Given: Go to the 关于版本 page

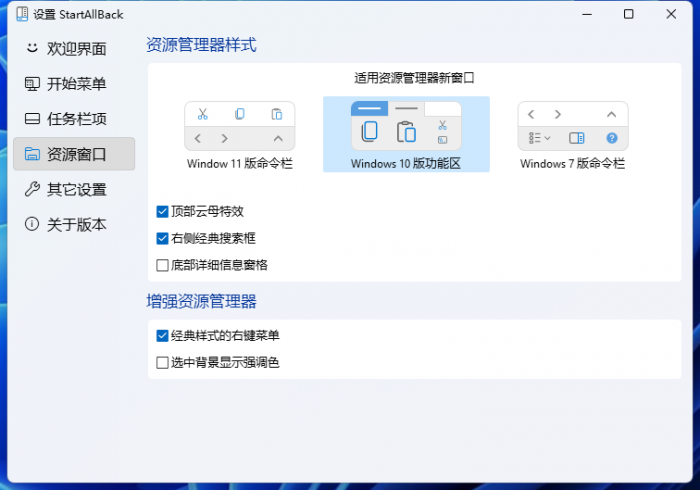Looking at the screenshot, I should pyautogui.click(x=77, y=224).
